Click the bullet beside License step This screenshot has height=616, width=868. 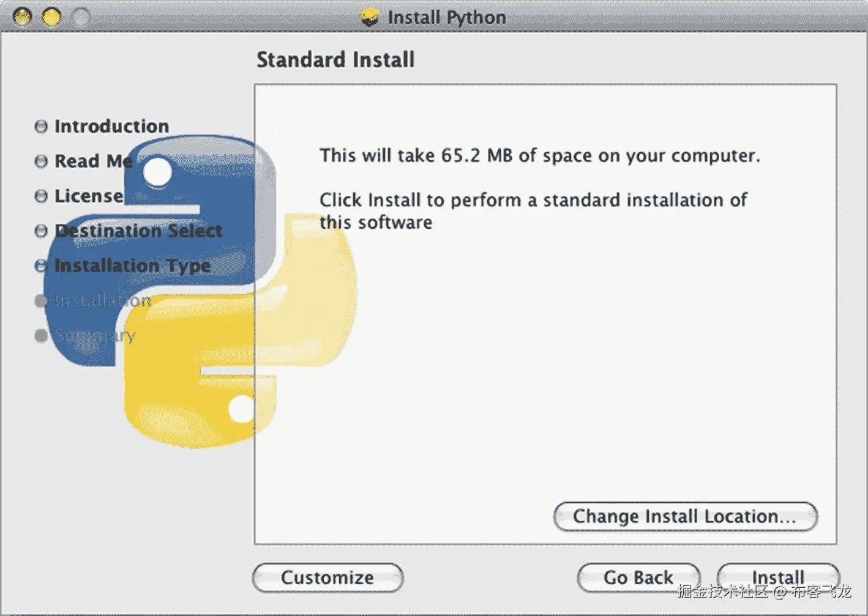click(x=41, y=196)
